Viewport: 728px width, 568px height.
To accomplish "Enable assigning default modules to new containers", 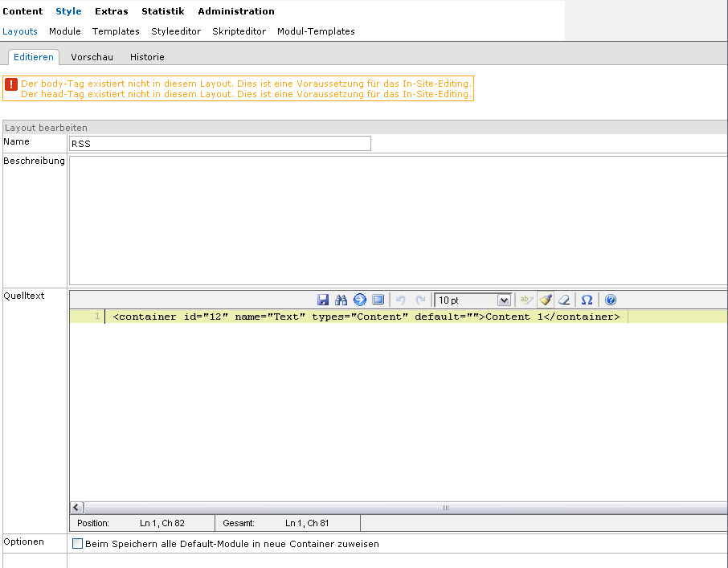I will click(x=78, y=544).
